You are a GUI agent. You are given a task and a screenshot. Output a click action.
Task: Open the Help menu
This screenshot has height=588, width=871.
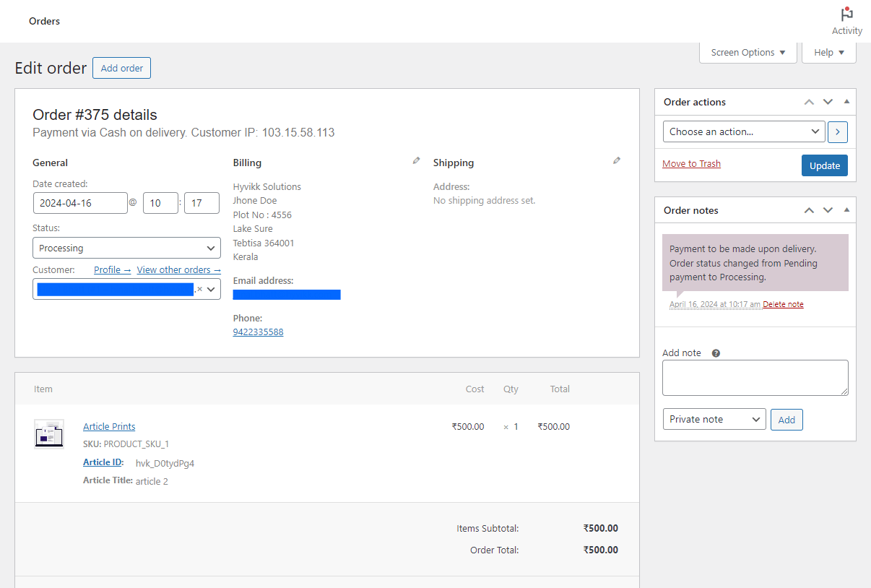[828, 52]
